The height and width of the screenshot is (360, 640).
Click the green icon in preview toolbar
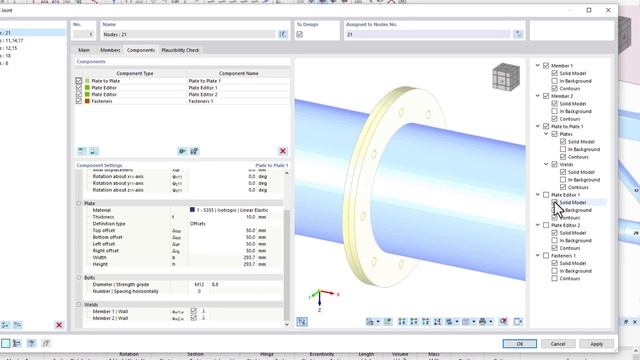coord(388,322)
